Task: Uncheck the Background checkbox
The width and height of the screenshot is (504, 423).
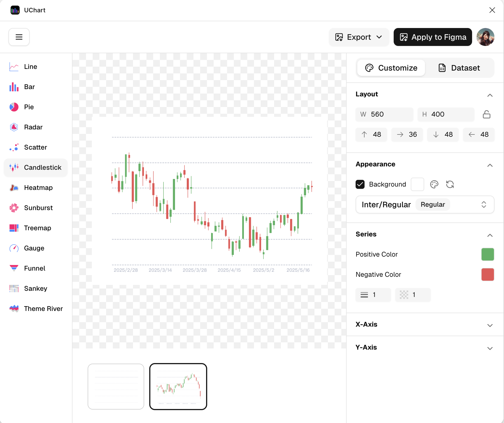Action: point(360,184)
